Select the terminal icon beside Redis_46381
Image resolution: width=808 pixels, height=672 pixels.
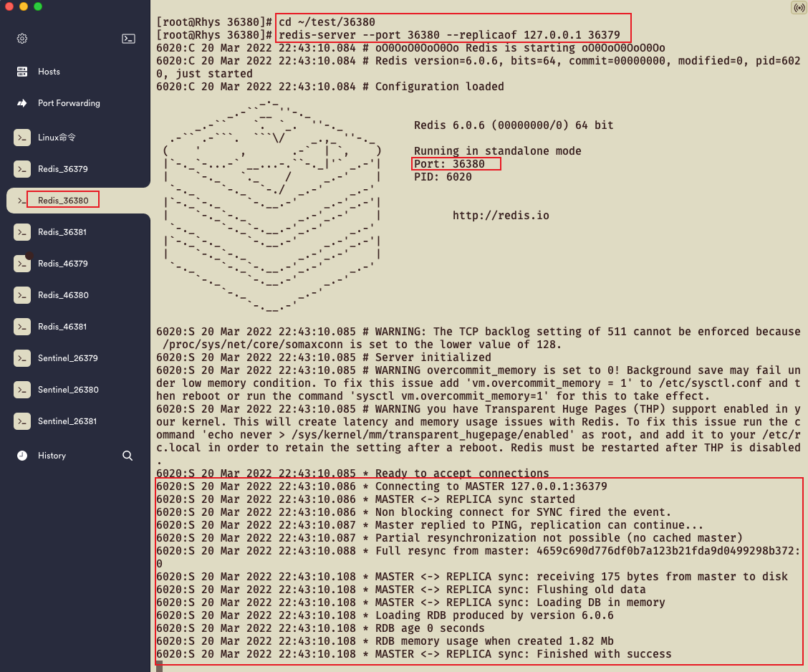(22, 327)
